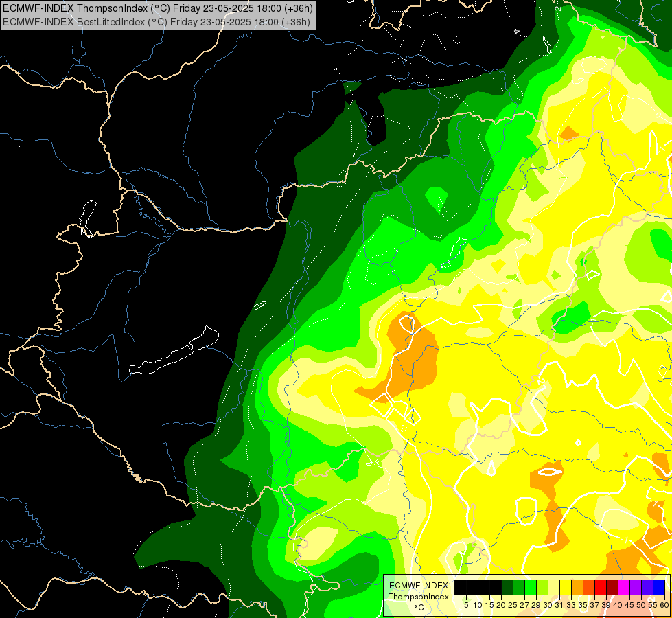Viewport: 672px width, 618px height.
Task: Click the legend tick label 5
Action: pyautogui.click(x=466, y=605)
